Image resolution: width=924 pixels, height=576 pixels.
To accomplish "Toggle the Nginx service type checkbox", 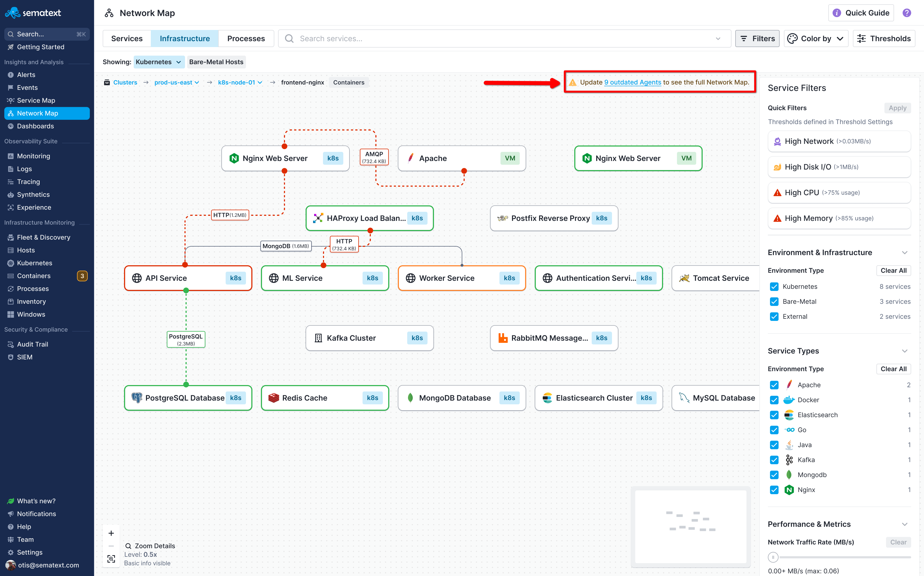I will click(774, 490).
